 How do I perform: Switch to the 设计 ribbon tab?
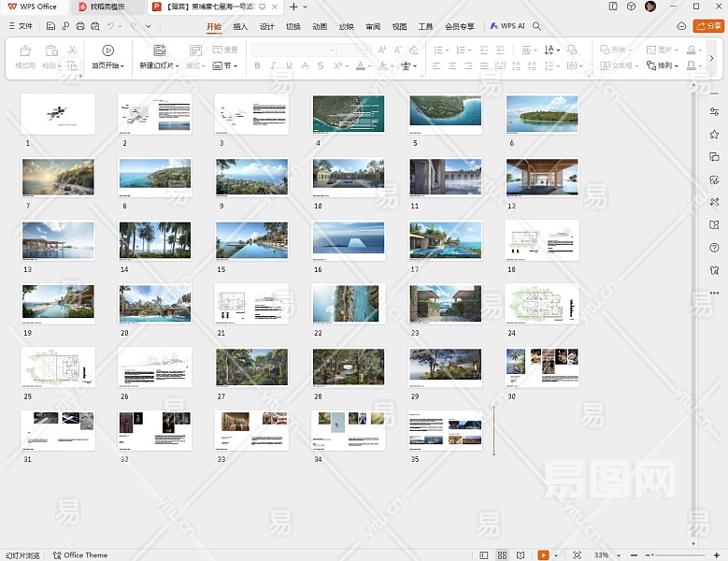[x=267, y=26]
